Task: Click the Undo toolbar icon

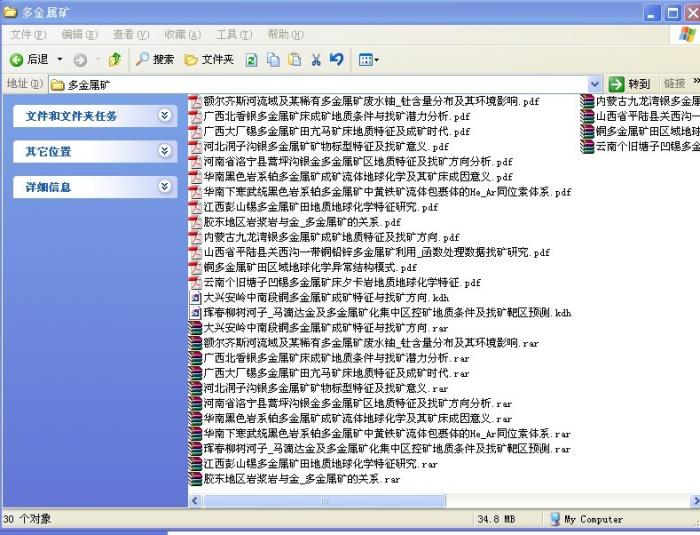Action: point(336,60)
